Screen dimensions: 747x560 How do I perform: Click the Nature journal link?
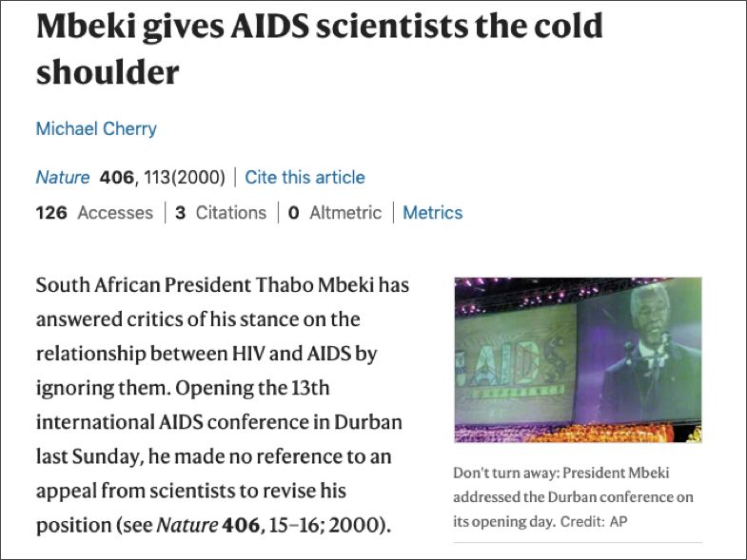coord(63,177)
